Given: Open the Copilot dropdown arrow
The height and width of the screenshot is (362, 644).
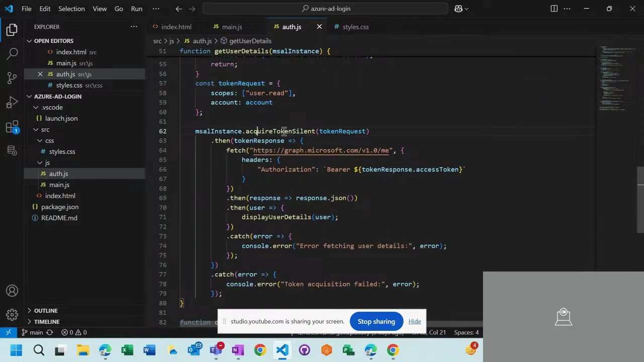Looking at the screenshot, I should click(467, 9).
